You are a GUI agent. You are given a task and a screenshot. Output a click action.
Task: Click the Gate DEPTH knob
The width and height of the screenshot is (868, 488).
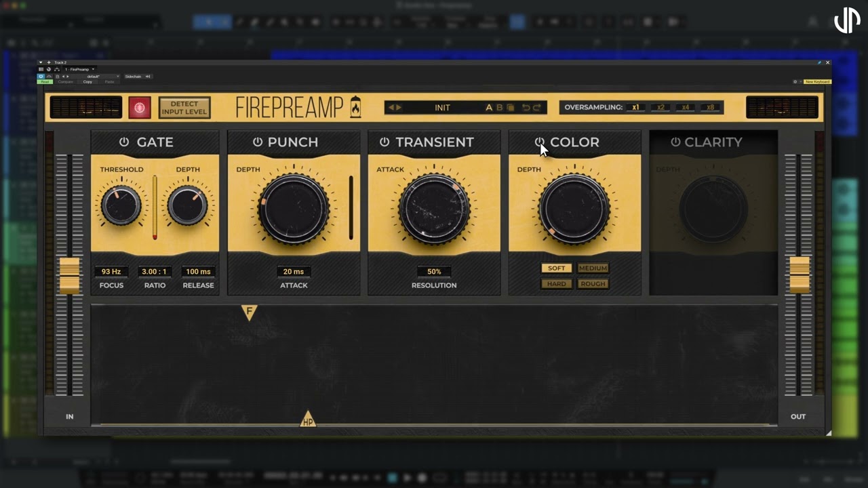coord(188,206)
